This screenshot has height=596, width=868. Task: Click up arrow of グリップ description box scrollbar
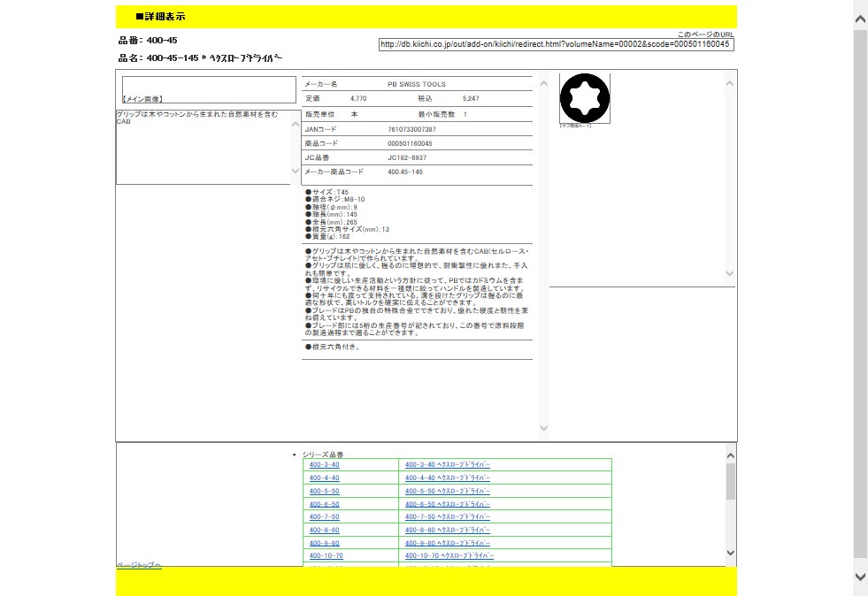pyautogui.click(x=295, y=124)
